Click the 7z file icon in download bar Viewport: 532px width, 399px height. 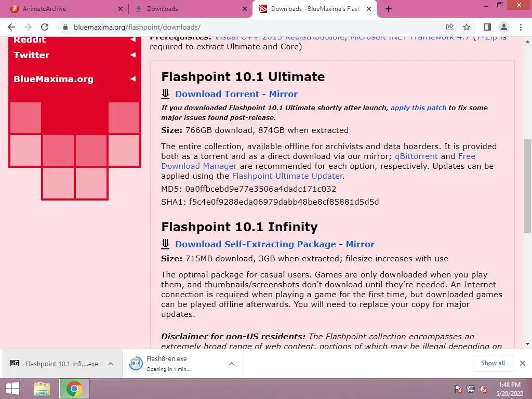click(15, 363)
